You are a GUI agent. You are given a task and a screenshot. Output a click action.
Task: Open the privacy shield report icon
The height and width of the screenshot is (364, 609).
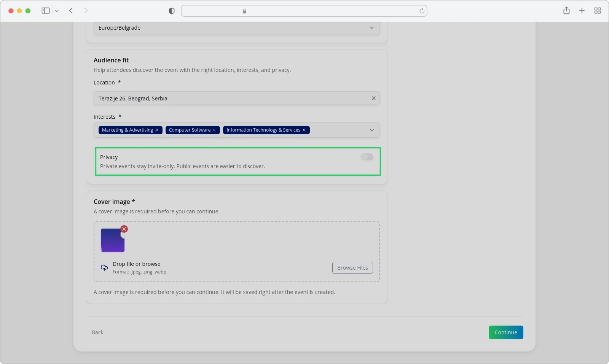tap(172, 11)
